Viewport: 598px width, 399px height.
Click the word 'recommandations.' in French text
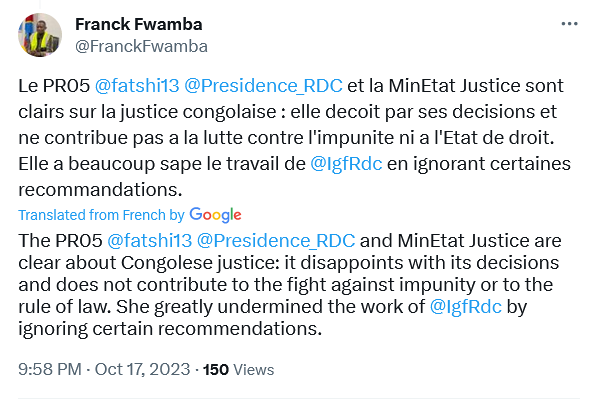pos(100,190)
